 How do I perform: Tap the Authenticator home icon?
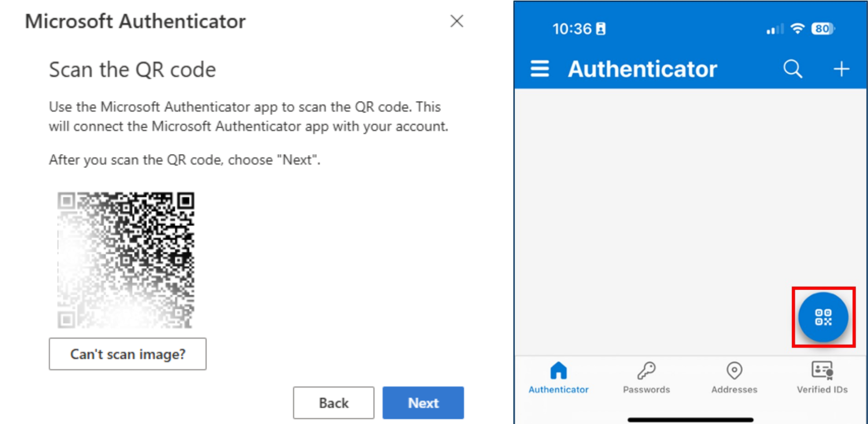[558, 370]
